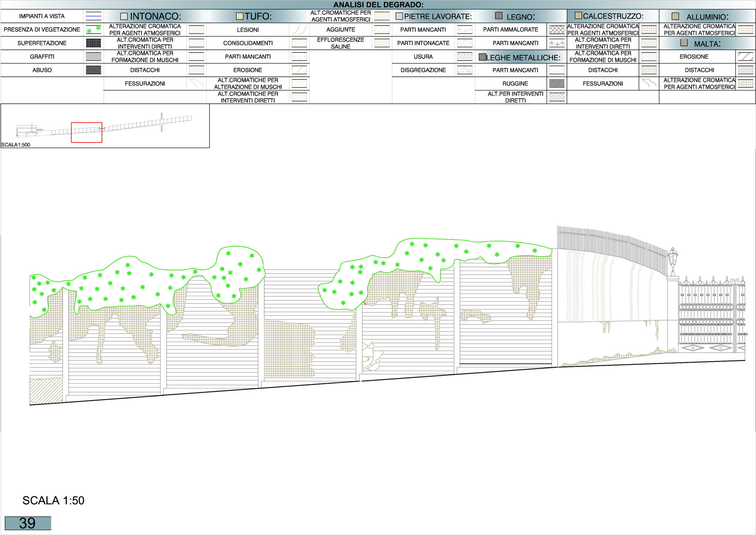Click the square box beside PIETRE LAVORATE
The width and height of the screenshot is (756, 535).
[399, 17]
